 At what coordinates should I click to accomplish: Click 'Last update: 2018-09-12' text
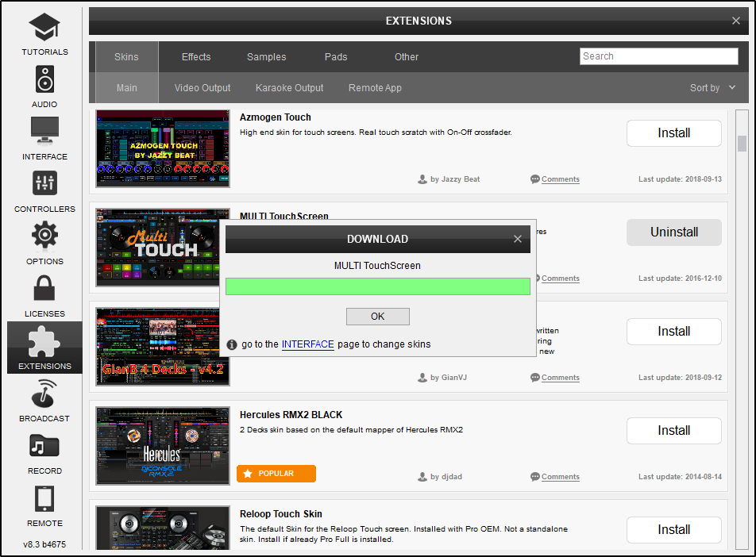click(x=681, y=378)
